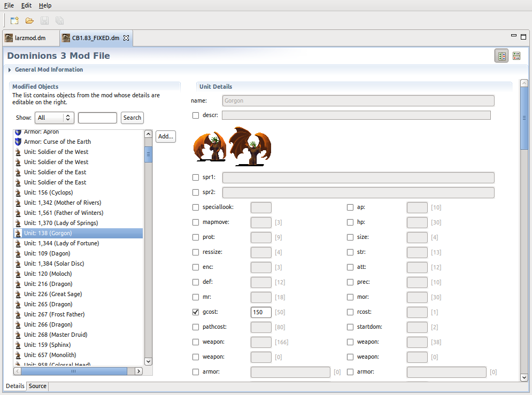Toggle the startdom checkbox
The width and height of the screenshot is (532, 395).
click(350, 327)
